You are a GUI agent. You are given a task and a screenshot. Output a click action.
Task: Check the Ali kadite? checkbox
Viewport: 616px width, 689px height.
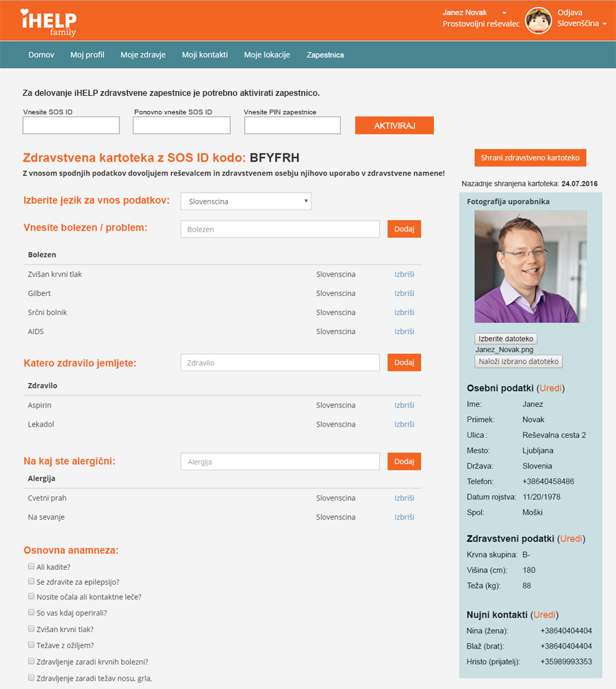pos(31,566)
